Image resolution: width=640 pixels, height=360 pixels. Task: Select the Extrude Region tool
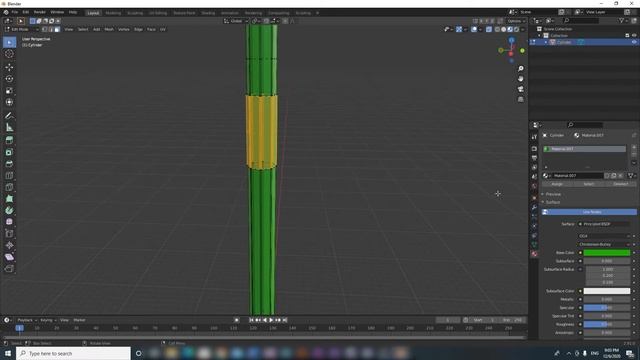click(x=9, y=140)
